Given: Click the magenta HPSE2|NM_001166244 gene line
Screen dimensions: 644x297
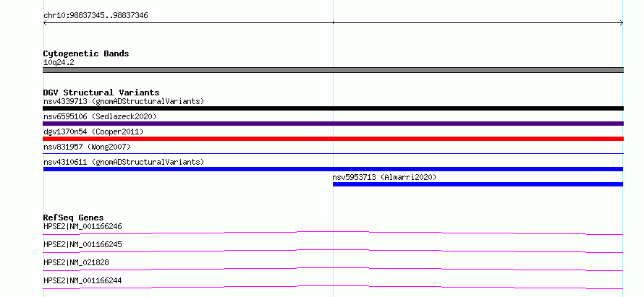Looking at the screenshot, I should point(333,287).
